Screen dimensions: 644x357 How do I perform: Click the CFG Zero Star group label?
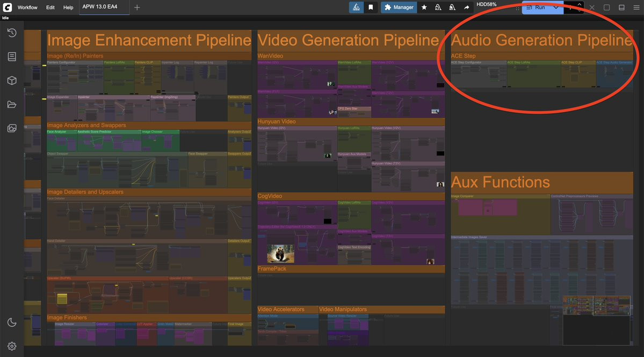(348, 109)
